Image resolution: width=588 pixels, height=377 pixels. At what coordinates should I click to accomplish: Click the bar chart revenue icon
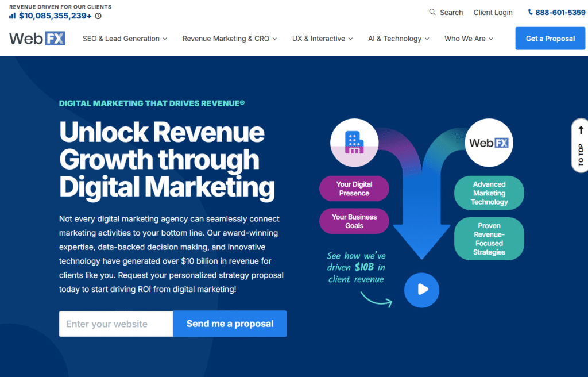point(13,16)
